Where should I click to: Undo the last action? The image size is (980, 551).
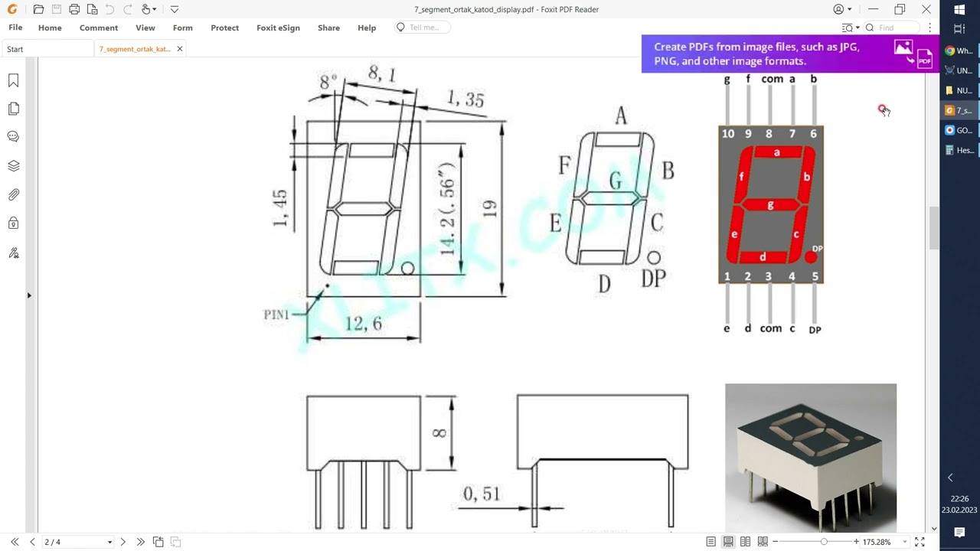(x=109, y=9)
